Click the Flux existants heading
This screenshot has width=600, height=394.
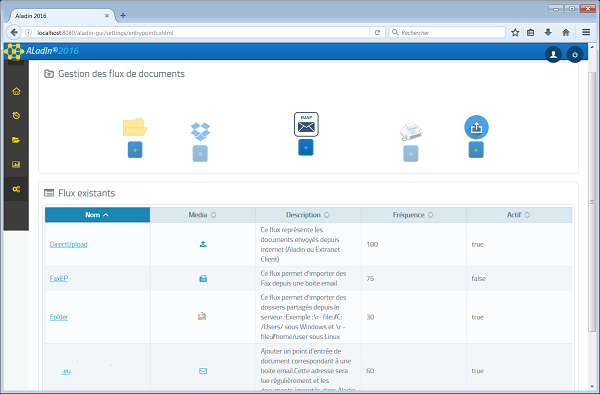(x=86, y=193)
